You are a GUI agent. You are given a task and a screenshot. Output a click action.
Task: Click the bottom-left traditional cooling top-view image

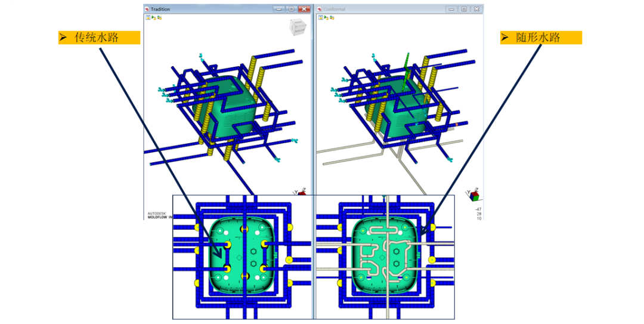coord(243,257)
